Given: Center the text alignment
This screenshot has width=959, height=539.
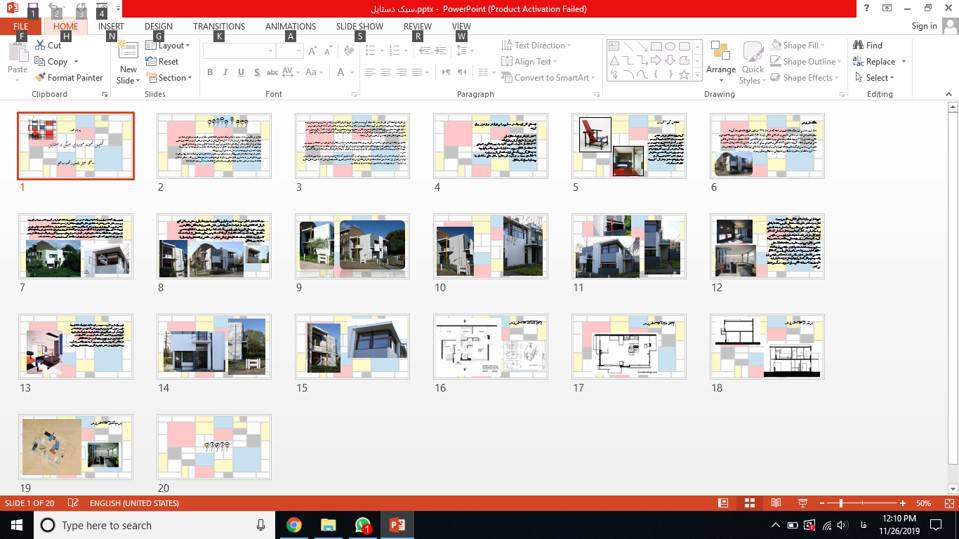Looking at the screenshot, I should (x=385, y=72).
